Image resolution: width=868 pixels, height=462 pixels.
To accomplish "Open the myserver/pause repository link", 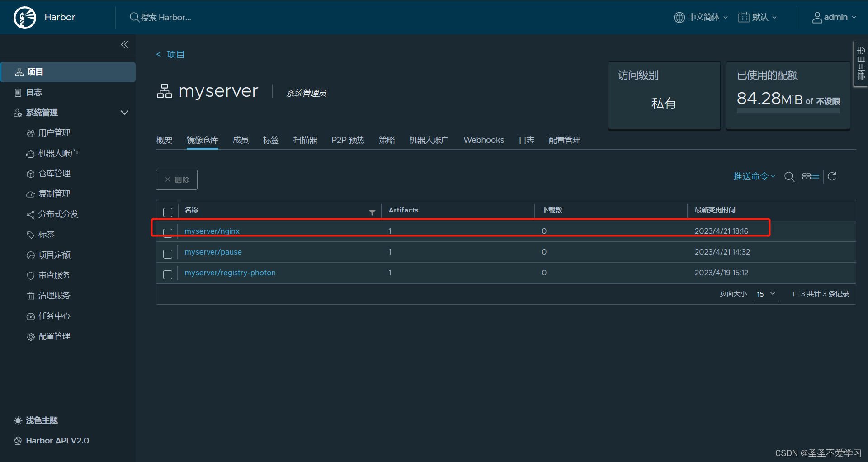I will click(x=213, y=252).
